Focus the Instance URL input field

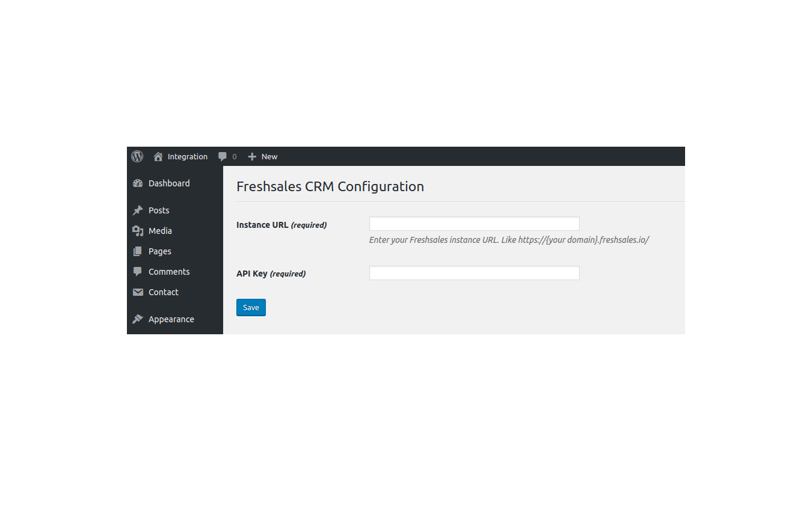474,224
